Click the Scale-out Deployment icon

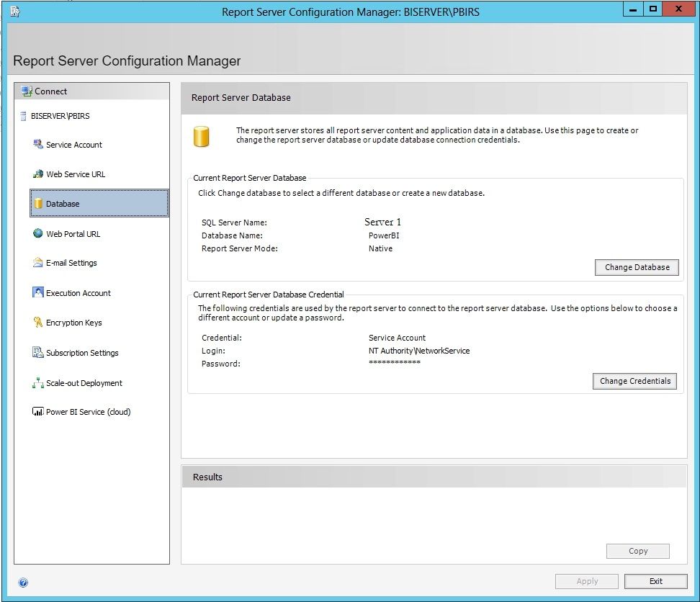point(38,383)
